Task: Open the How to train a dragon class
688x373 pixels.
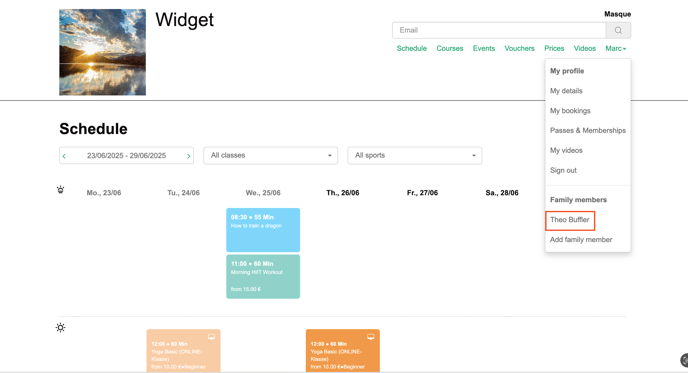Action: pos(263,230)
